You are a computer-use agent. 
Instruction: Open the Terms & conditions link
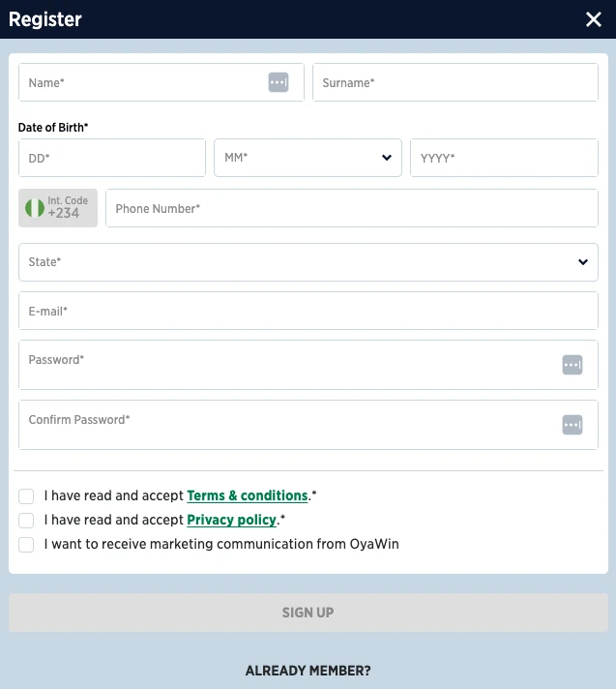point(247,495)
